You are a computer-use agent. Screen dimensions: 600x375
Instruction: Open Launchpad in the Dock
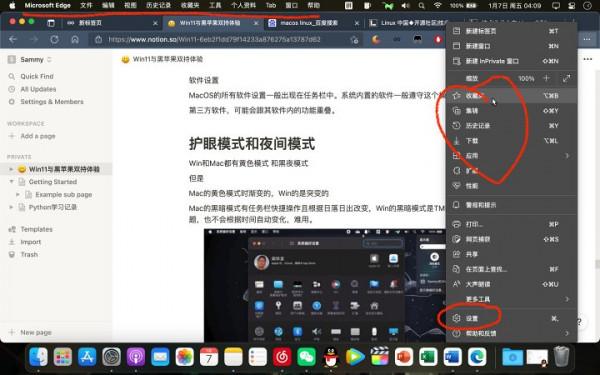pyautogui.click(x=63, y=357)
